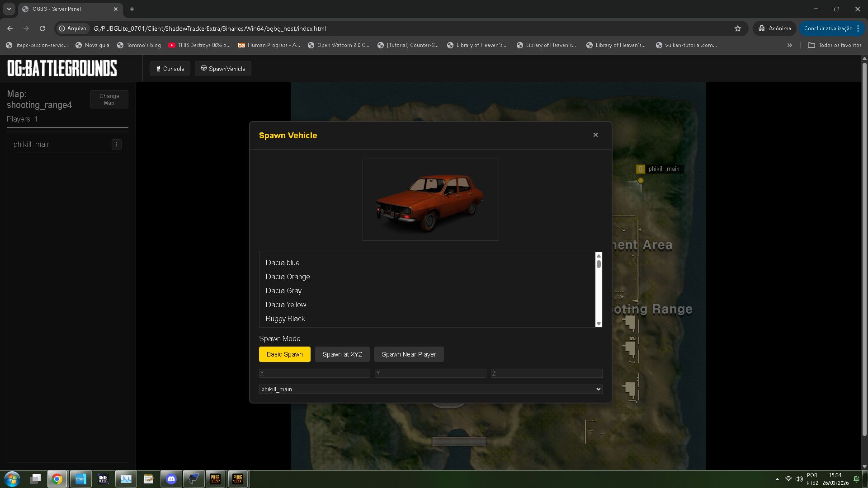Open Open Watcom 2.0 bookmark
Image resolution: width=868 pixels, height=488 pixels.
pos(339,45)
